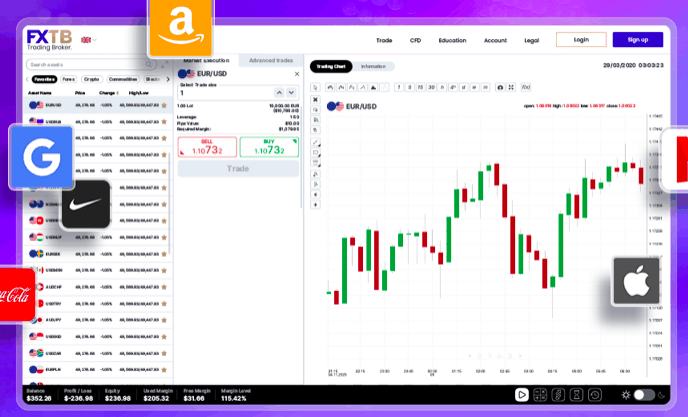Click the Sign up button
The height and width of the screenshot is (417, 688).
pyautogui.click(x=638, y=40)
